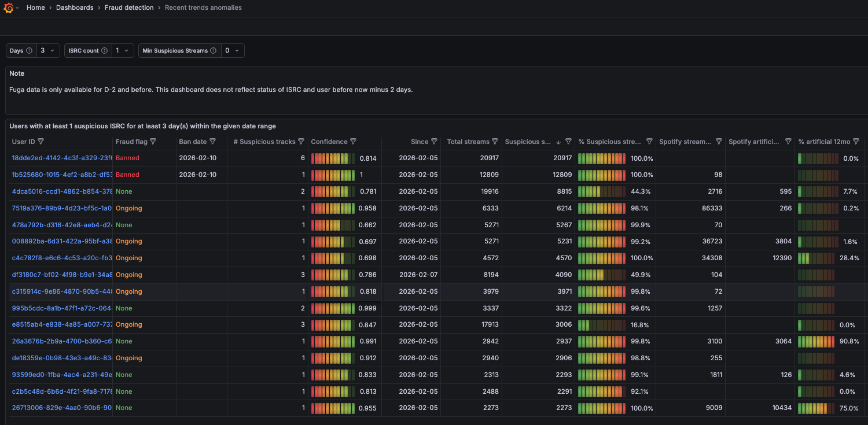
Task: Select total streams value 19916
Action: tap(489, 191)
